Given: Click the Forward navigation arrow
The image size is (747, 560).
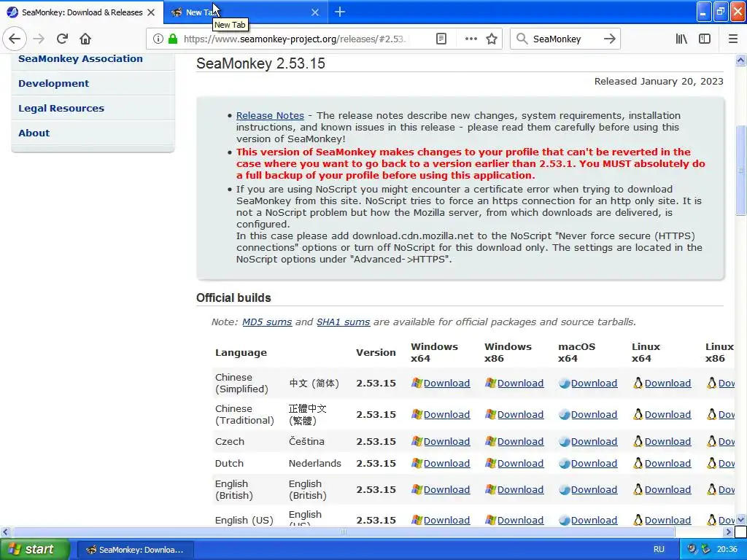Looking at the screenshot, I should pyautogui.click(x=39, y=39).
